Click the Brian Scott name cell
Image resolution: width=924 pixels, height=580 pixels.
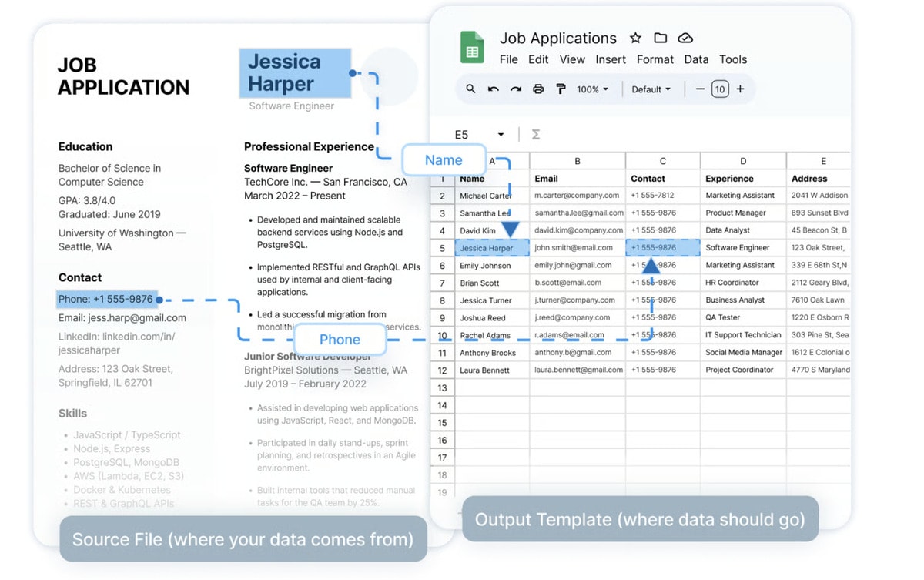pyautogui.click(x=492, y=283)
